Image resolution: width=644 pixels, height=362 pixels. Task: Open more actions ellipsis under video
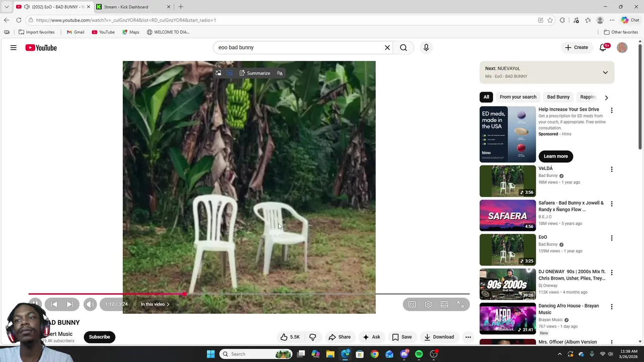click(x=468, y=337)
